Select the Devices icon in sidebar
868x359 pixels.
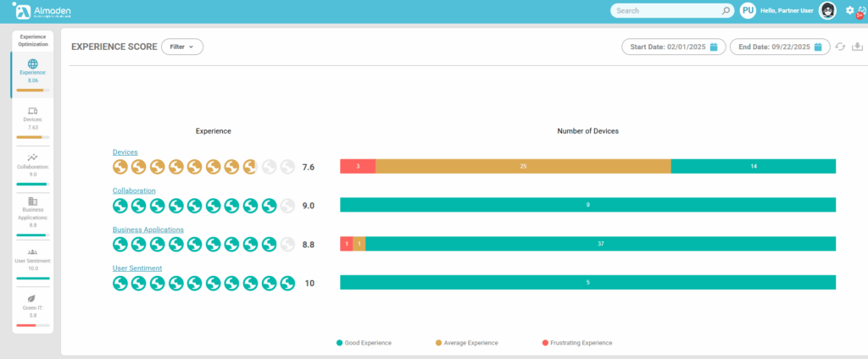tap(32, 111)
